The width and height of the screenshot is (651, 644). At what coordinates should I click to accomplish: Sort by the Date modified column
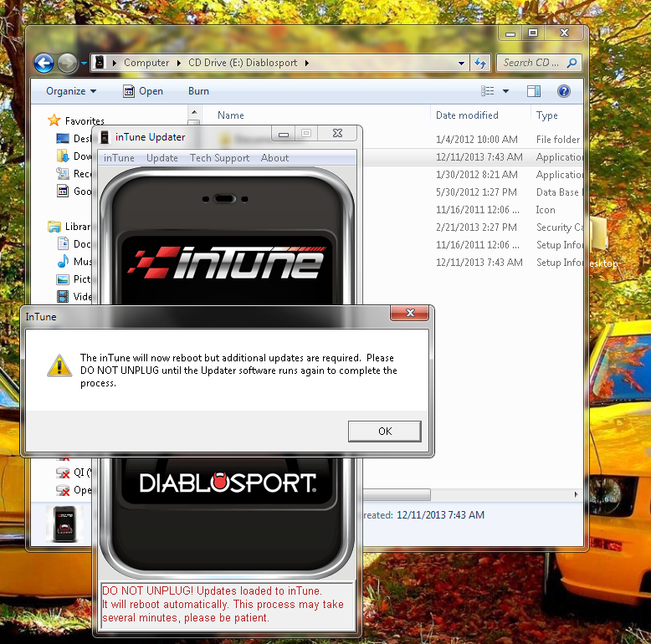pos(467,115)
